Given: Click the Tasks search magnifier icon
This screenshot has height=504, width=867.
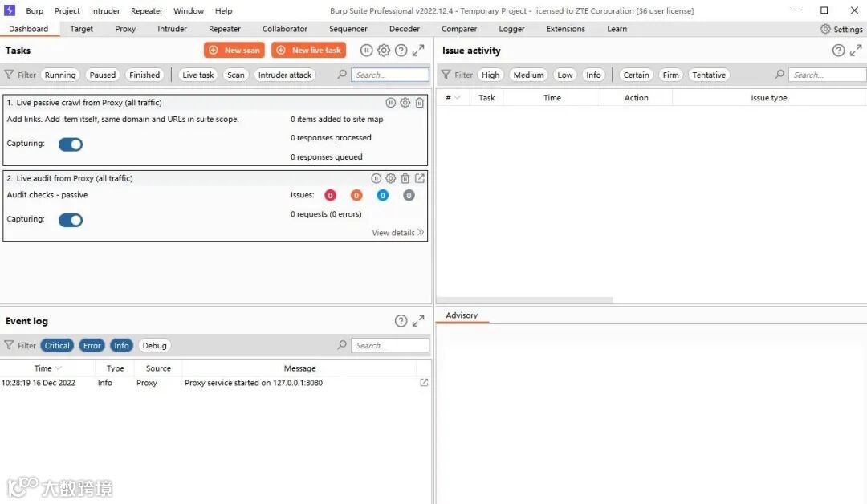Looking at the screenshot, I should tap(342, 74).
